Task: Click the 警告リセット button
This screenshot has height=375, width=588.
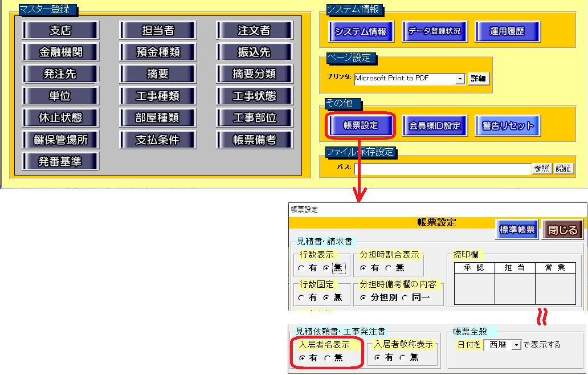Action: coord(507,125)
